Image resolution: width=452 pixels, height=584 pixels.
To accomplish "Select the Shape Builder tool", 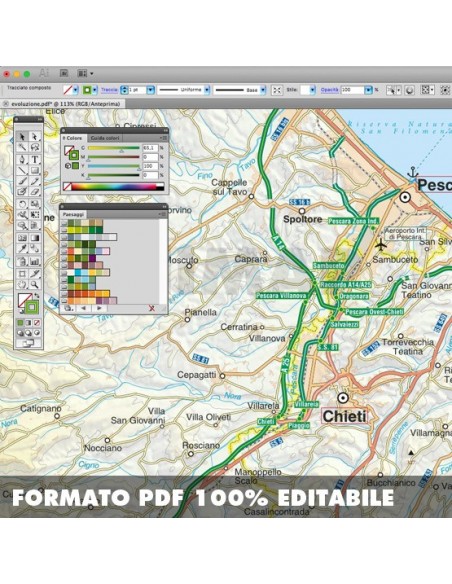I will point(22,225).
